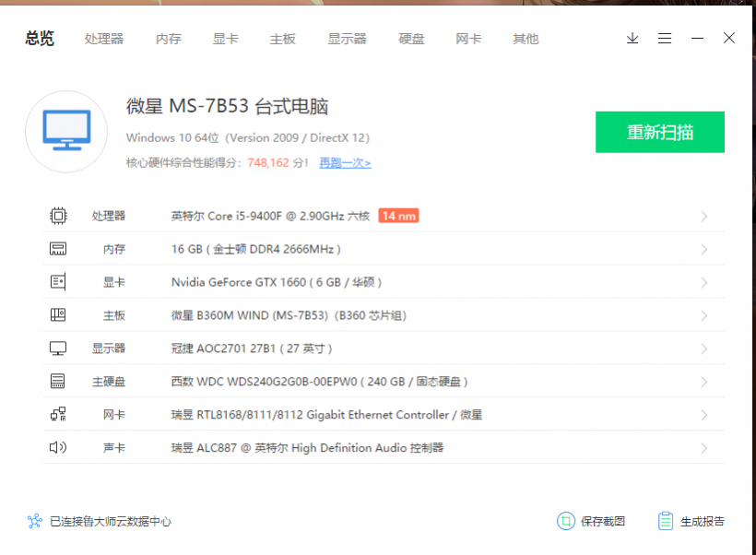Click the 再跑一次> link

(x=345, y=163)
